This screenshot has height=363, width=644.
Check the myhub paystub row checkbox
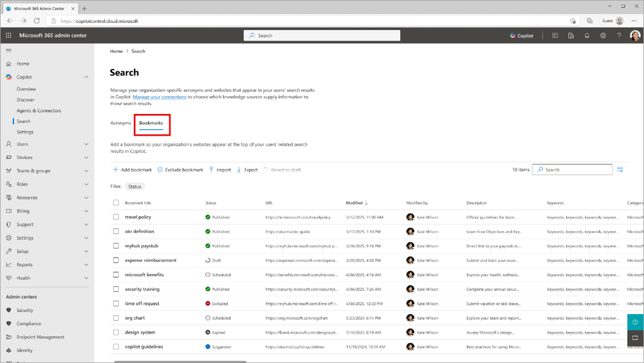click(116, 246)
